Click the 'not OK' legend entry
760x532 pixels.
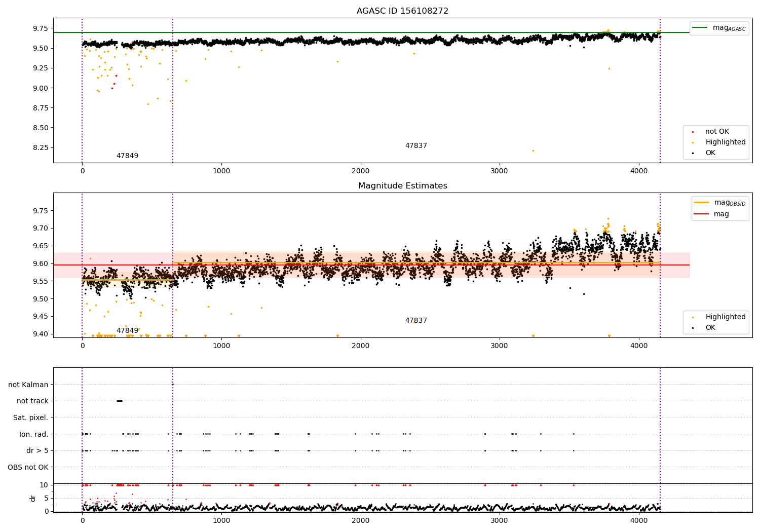(717, 132)
